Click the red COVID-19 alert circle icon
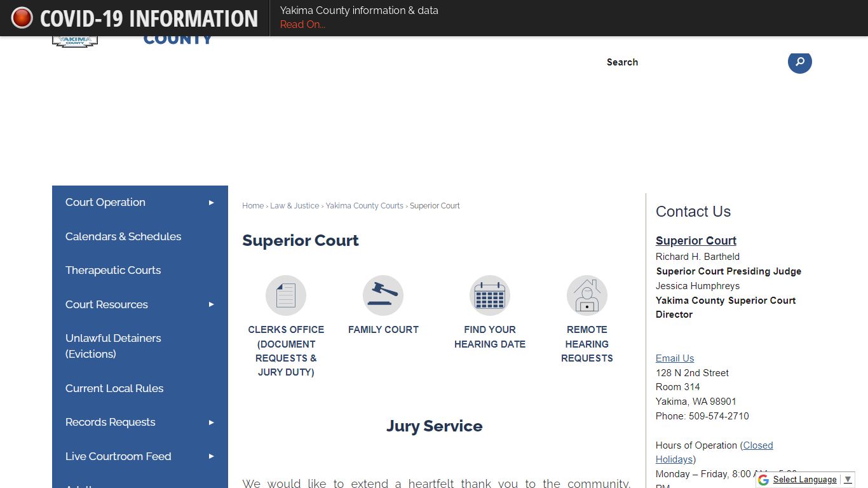Screen dimensions: 868x488 tap(22, 18)
